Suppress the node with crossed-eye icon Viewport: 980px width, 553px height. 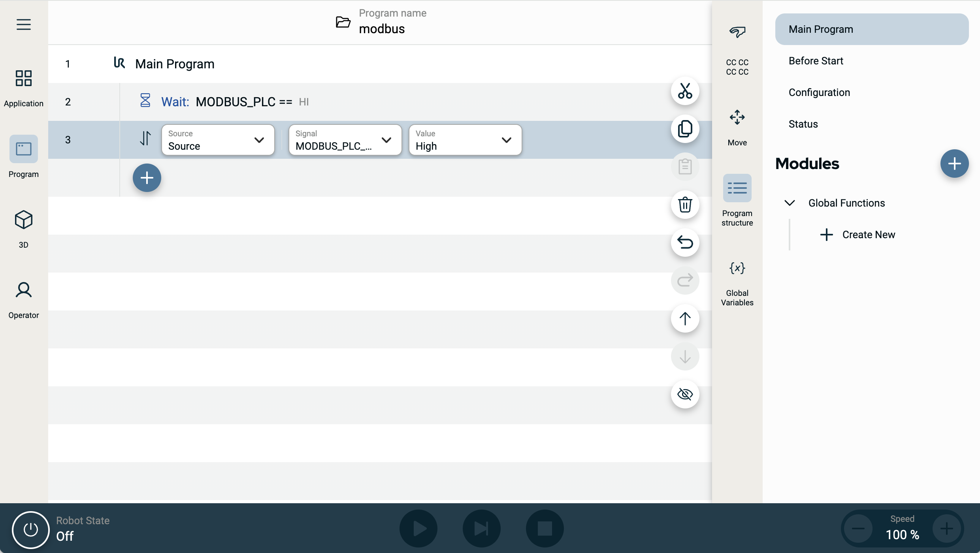685,394
